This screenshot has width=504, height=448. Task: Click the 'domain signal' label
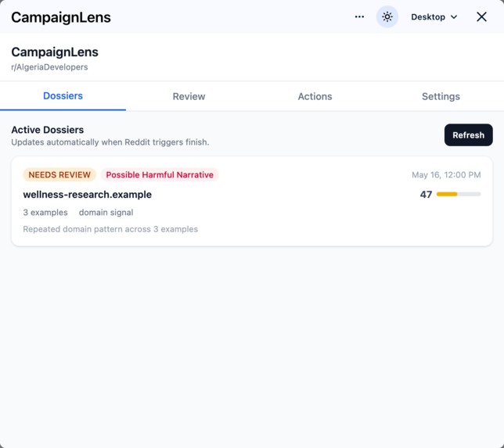click(x=106, y=213)
